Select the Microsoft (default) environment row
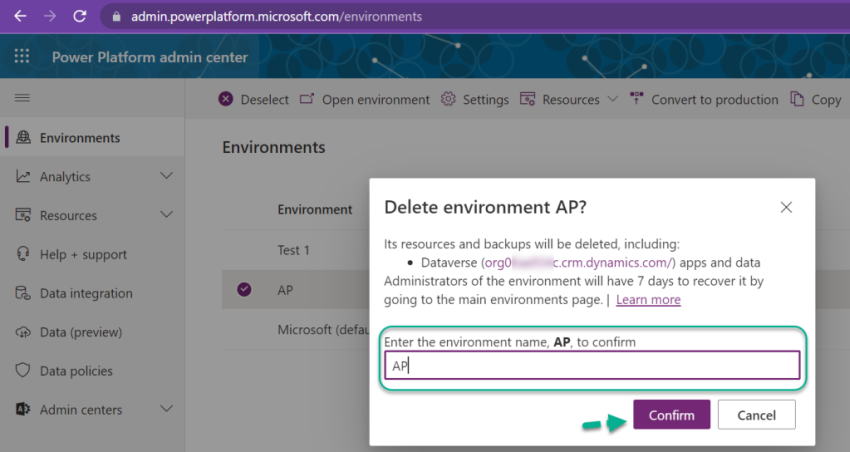 click(323, 330)
